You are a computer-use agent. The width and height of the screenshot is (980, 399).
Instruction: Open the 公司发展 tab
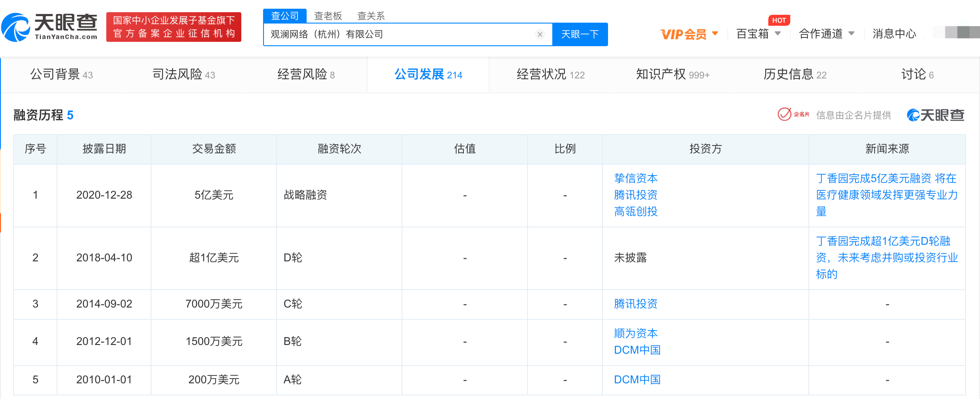(428, 74)
